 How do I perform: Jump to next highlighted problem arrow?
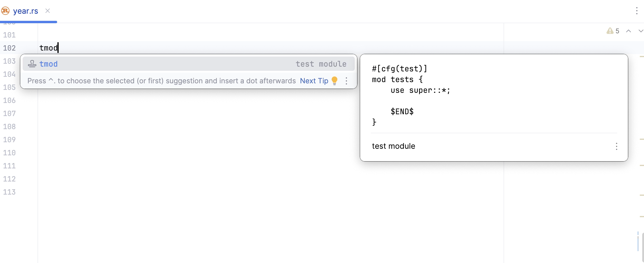[x=641, y=31]
